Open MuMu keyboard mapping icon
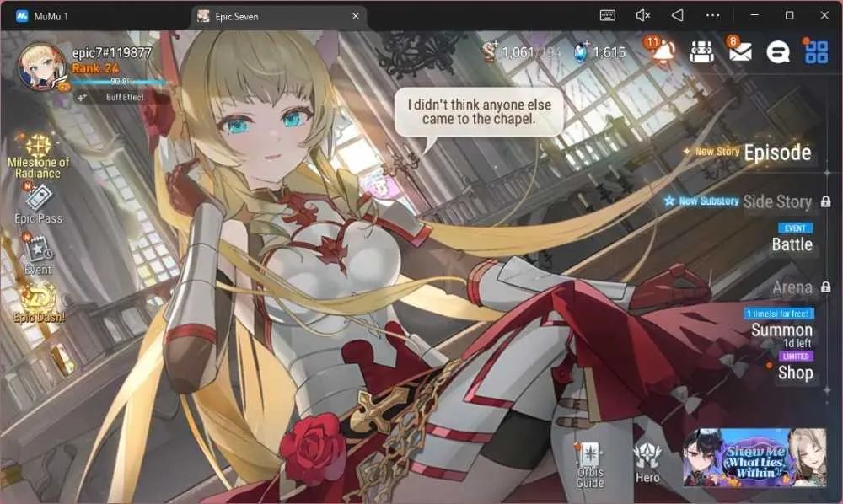Viewport: 843px width, 504px height. 608,15
